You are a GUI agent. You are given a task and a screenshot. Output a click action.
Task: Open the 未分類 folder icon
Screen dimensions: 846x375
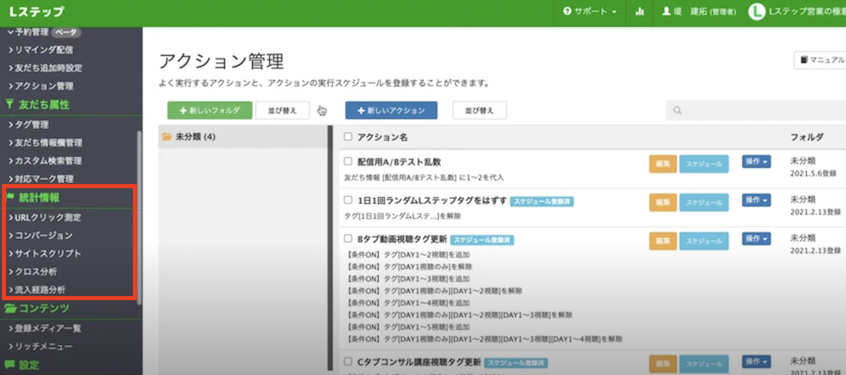click(x=167, y=137)
